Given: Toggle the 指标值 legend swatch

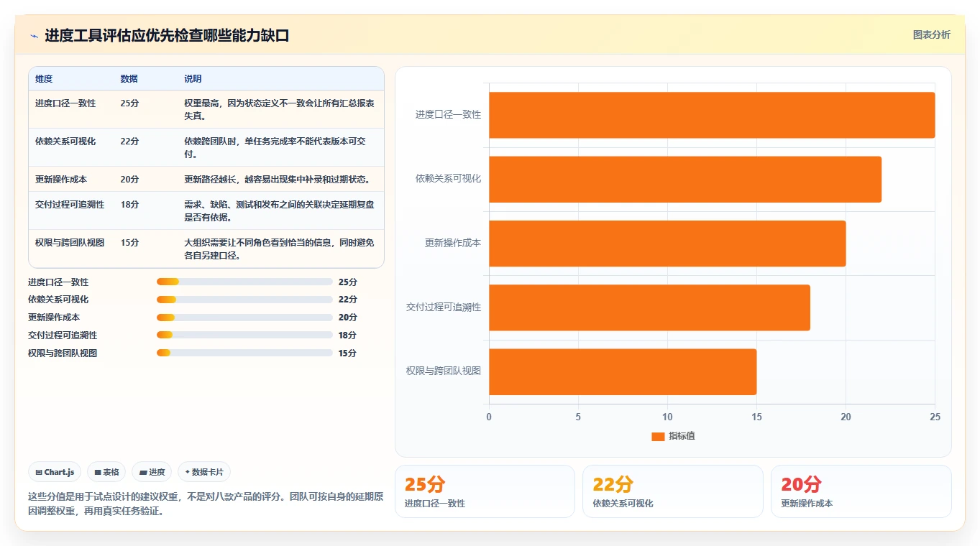Looking at the screenshot, I should [658, 436].
